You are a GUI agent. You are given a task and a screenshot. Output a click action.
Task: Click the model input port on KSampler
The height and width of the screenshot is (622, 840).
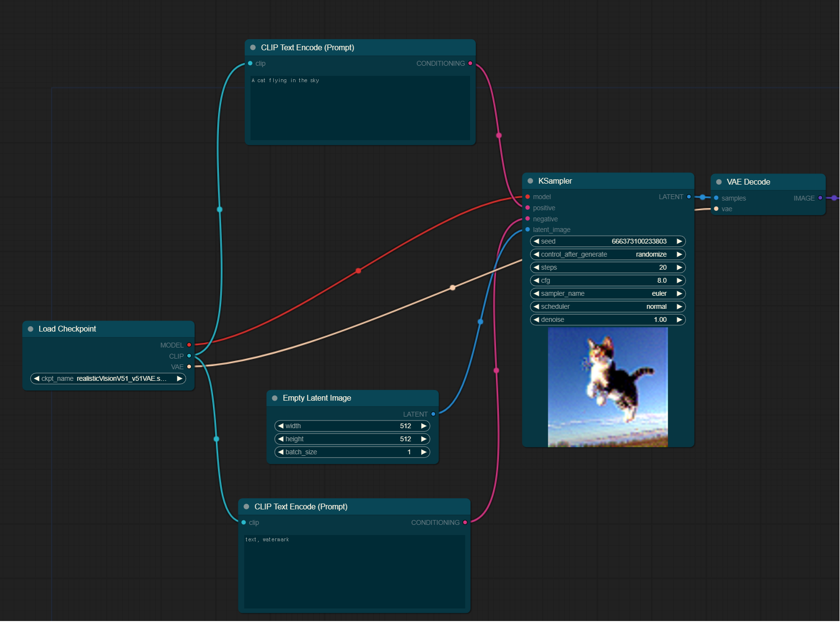(528, 197)
